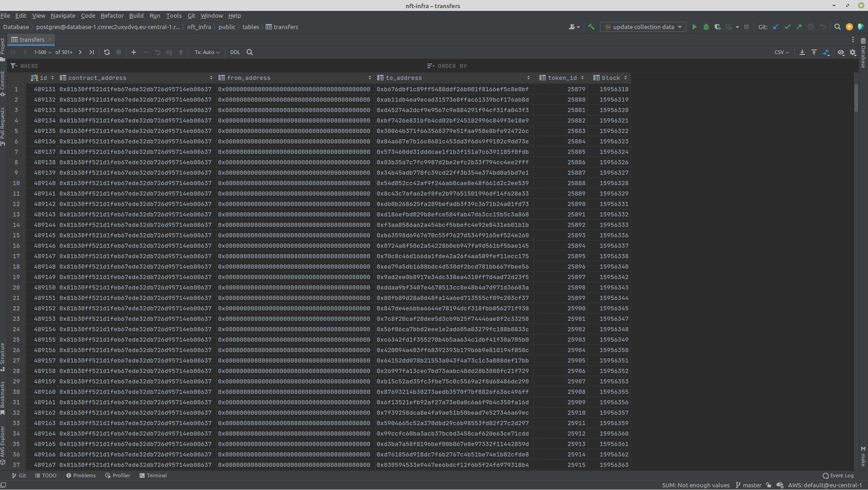The height and width of the screenshot is (490, 868).
Task: Run the update collection data configuration
Action: (694, 27)
